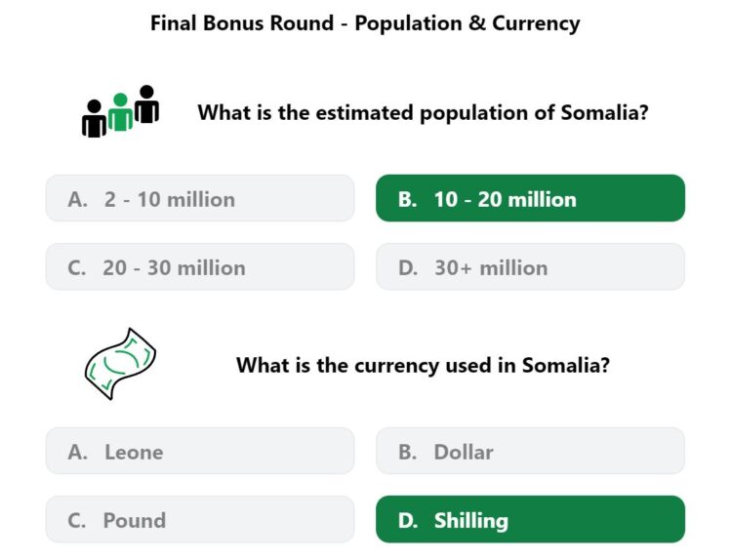
Task: Click letter A beside Leone
Action: click(x=77, y=453)
